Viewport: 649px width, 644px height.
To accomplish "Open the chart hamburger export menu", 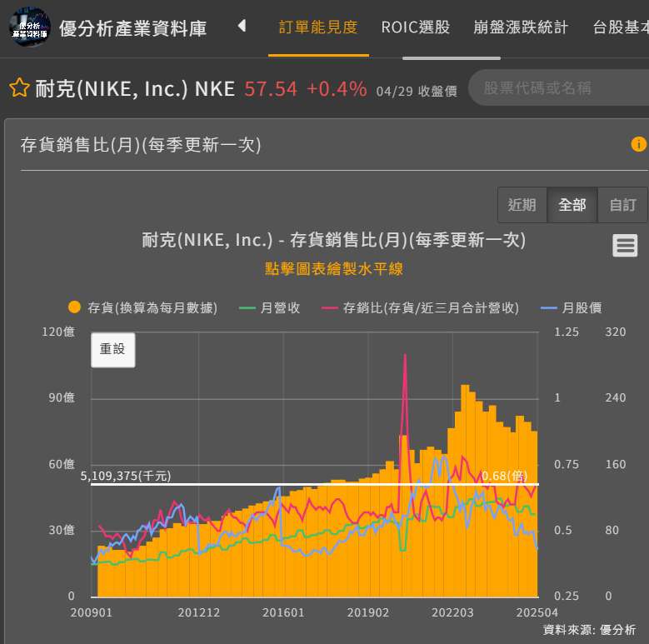I will tap(625, 246).
